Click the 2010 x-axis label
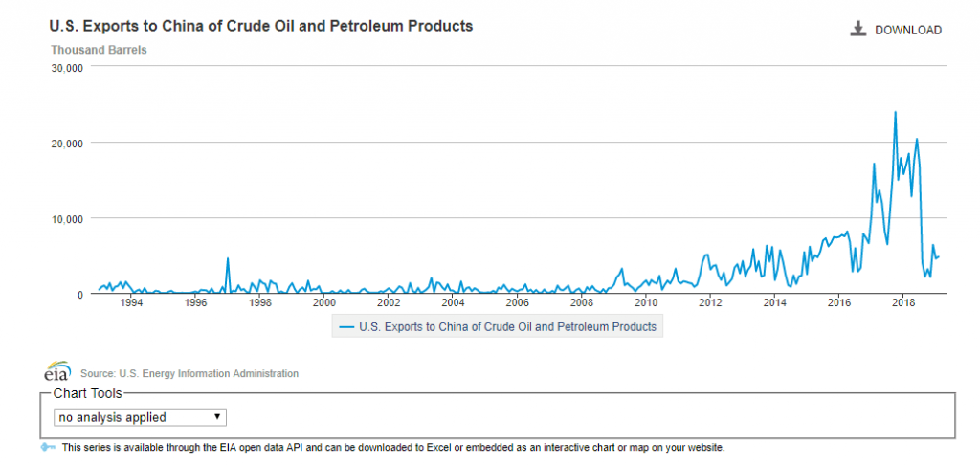 pyautogui.click(x=646, y=303)
